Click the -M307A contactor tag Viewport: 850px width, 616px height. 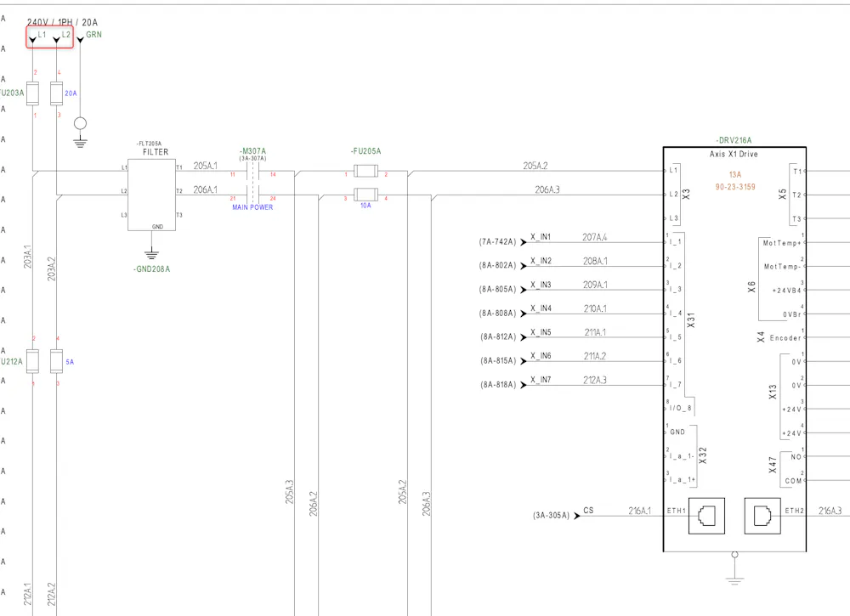tap(252, 151)
